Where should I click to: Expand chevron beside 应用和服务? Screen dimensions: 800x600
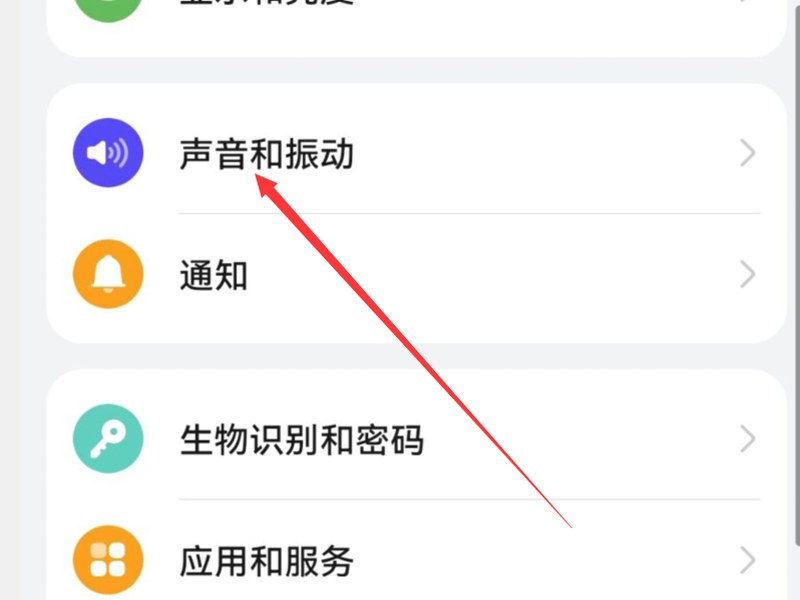point(747,560)
